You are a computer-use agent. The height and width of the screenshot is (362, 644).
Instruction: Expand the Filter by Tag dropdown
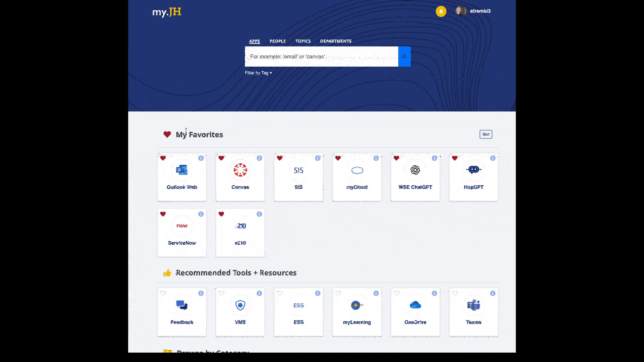tap(258, 73)
